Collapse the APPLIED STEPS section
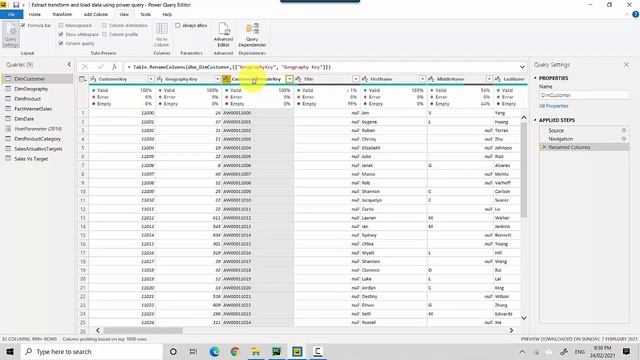This screenshot has width=640, height=360. (535, 120)
